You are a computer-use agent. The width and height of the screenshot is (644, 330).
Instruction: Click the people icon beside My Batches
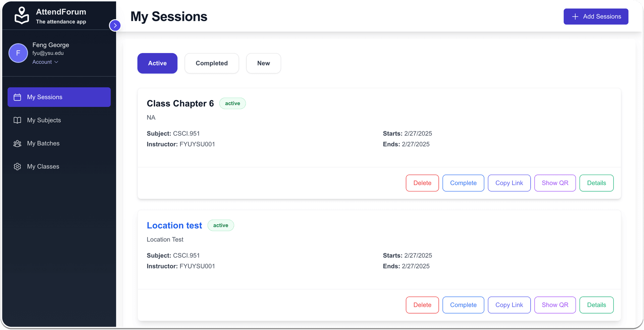[17, 143]
